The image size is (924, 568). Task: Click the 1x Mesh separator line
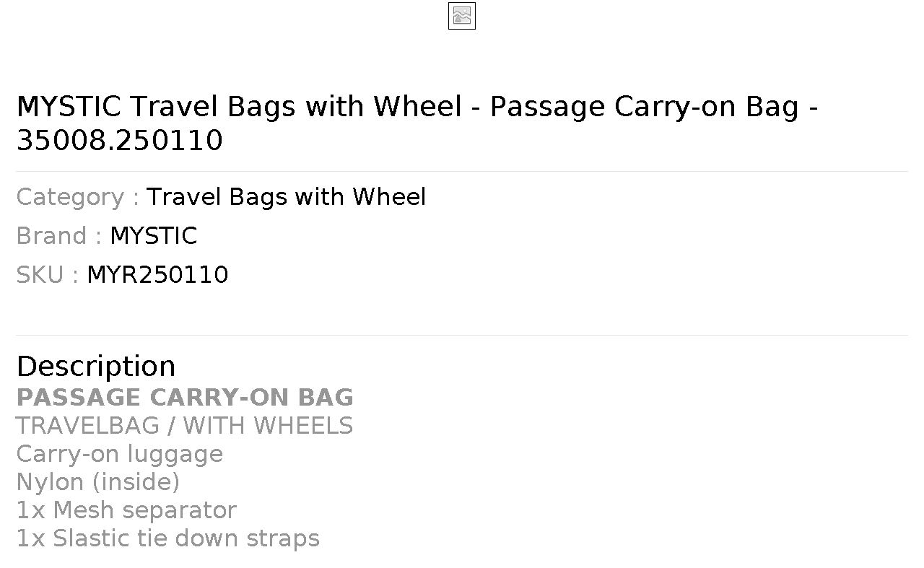point(126,510)
